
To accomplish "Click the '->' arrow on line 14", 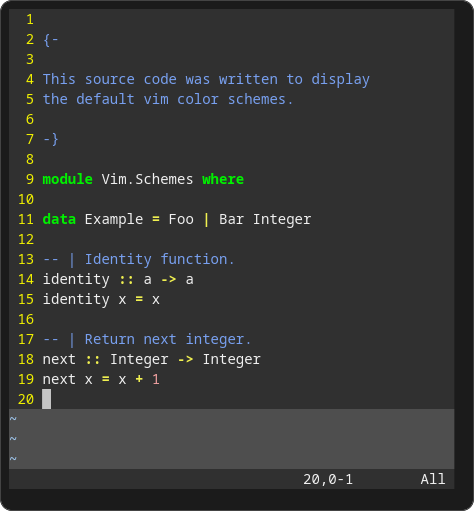I will click(169, 279).
